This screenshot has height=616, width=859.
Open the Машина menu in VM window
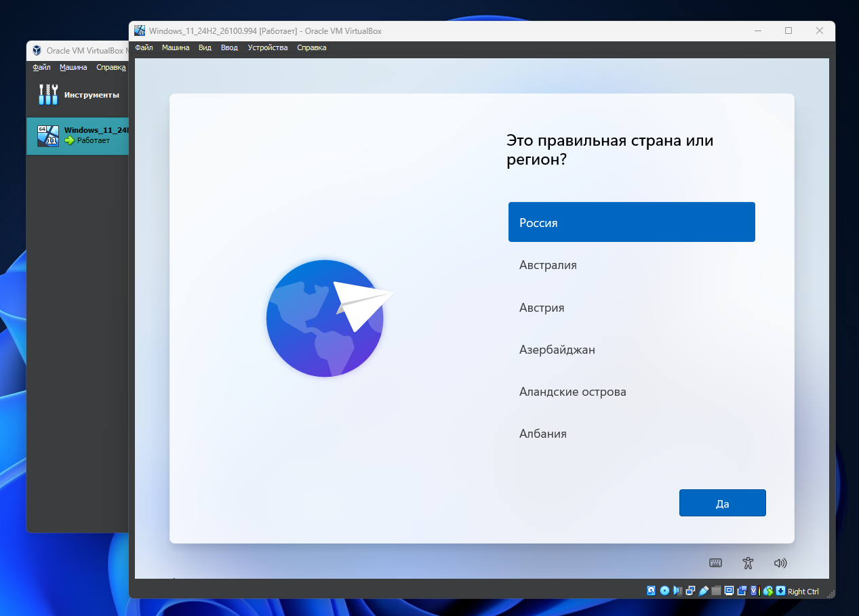click(176, 47)
